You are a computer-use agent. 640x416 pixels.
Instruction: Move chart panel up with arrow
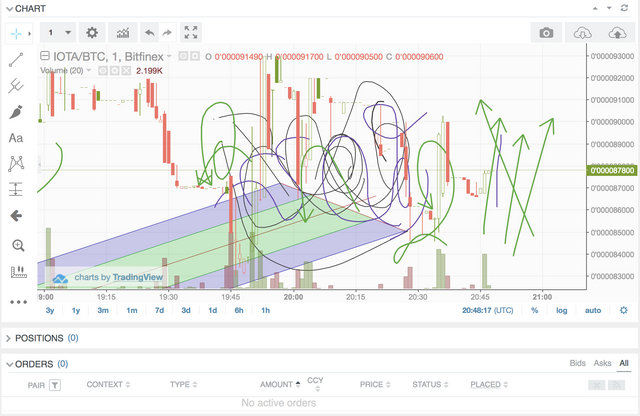[595, 8]
